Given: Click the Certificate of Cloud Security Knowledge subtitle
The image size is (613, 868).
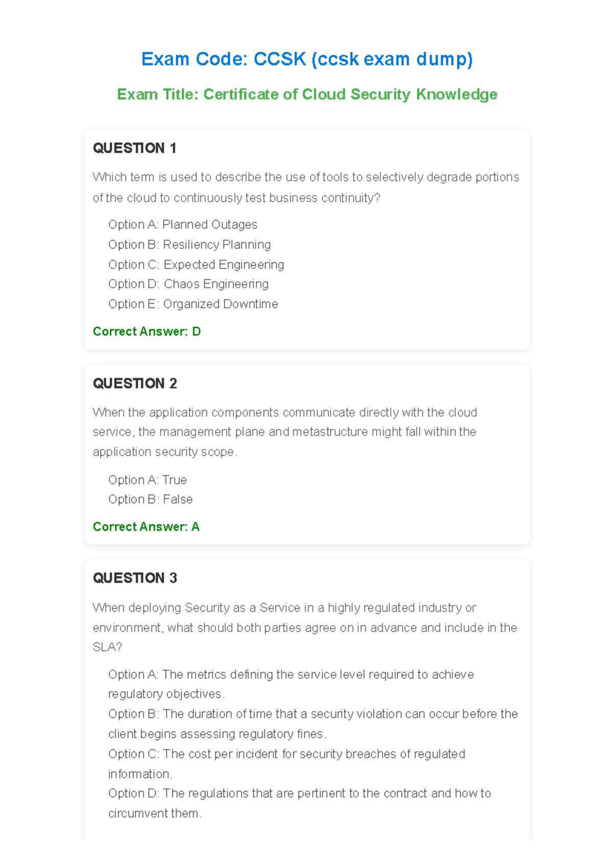Looking at the screenshot, I should click(307, 95).
